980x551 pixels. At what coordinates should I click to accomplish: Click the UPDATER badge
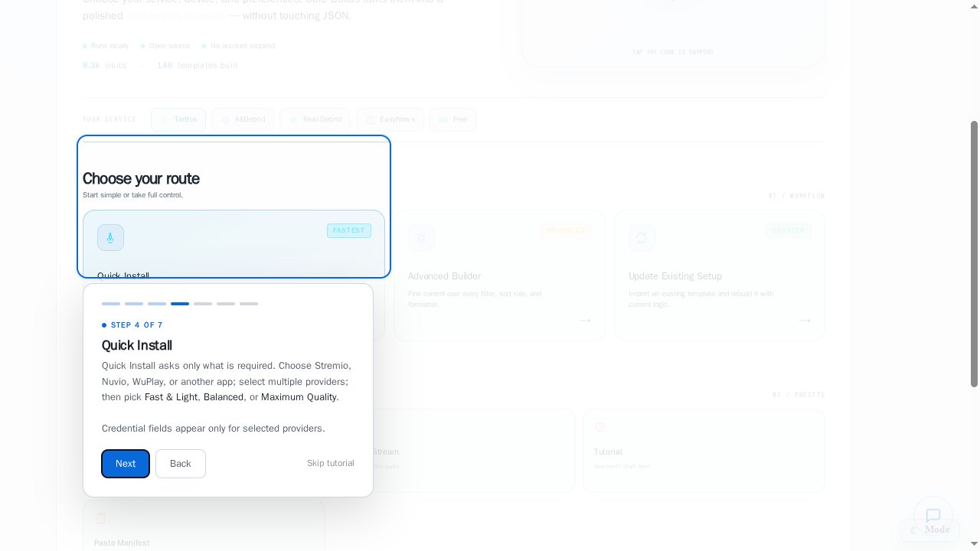(x=789, y=230)
